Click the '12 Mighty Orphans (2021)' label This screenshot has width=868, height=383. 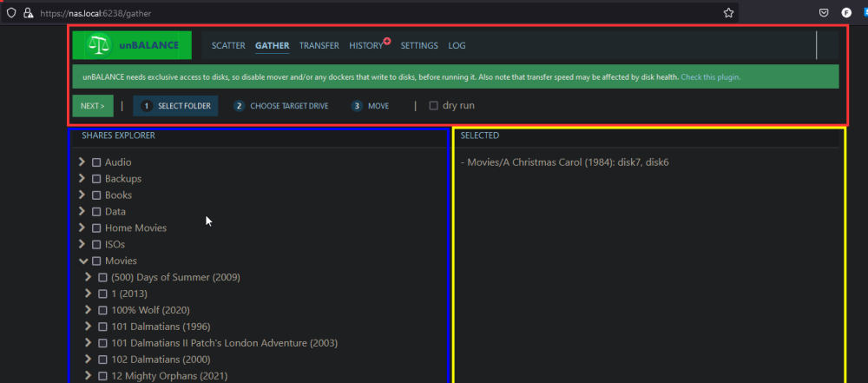click(169, 376)
